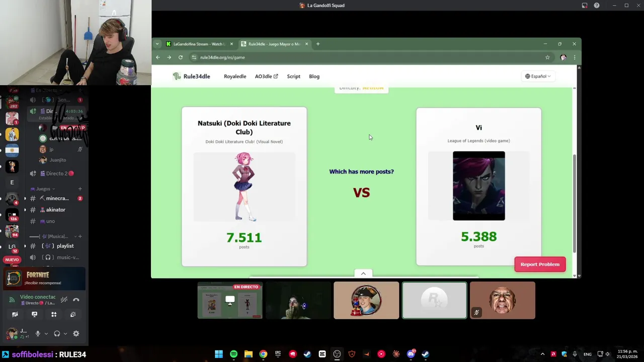644x362 pixels.
Task: Close the LaGandolfina Stream tab
Action: [x=231, y=44]
